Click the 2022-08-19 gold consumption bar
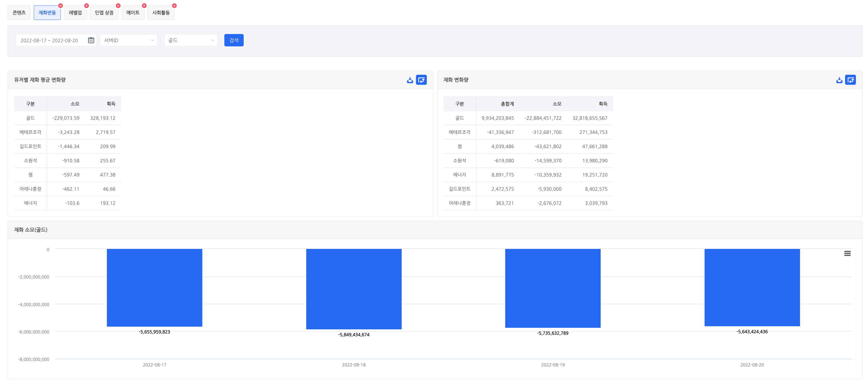The image size is (868, 385). click(x=552, y=288)
